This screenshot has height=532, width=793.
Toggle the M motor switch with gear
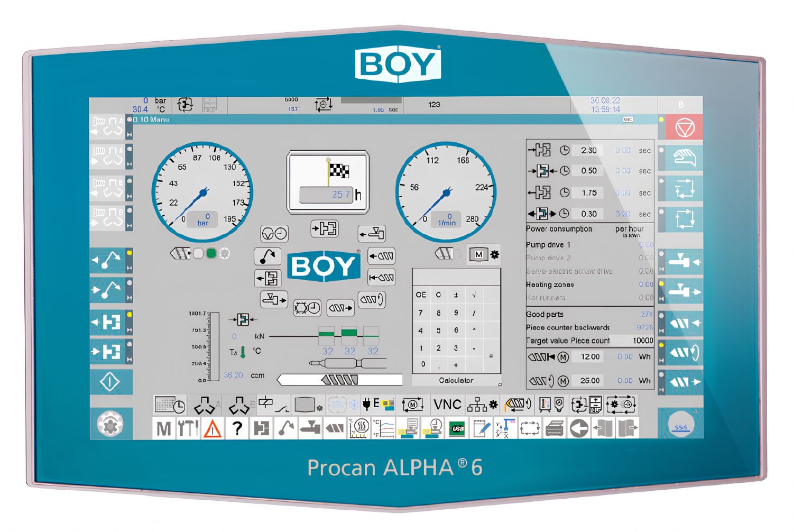click(x=485, y=254)
